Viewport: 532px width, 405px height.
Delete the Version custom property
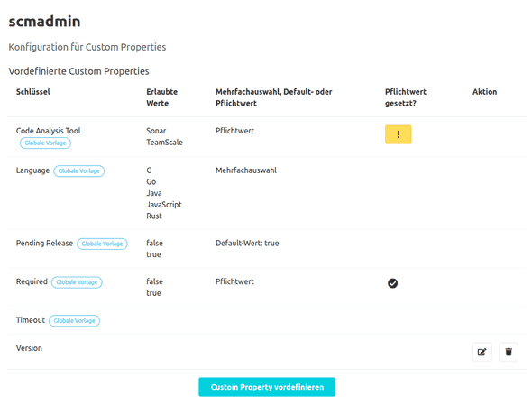coord(509,352)
